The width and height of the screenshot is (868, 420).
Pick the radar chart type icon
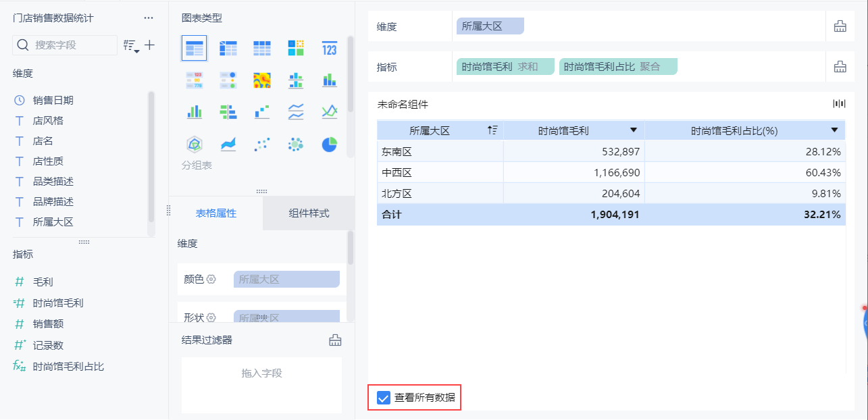click(195, 145)
